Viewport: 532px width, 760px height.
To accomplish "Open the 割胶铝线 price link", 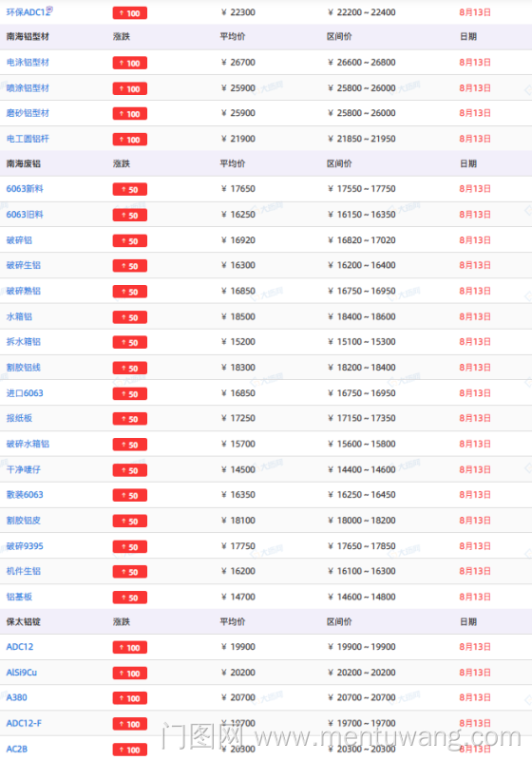I will [23, 368].
